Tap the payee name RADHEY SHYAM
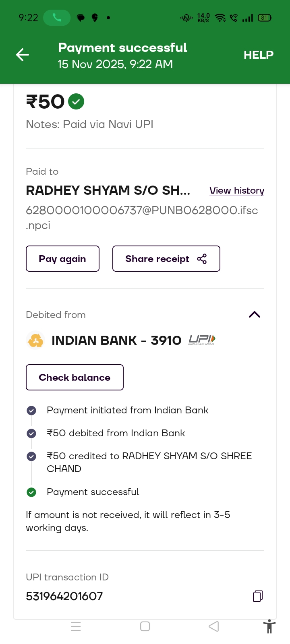 [108, 190]
